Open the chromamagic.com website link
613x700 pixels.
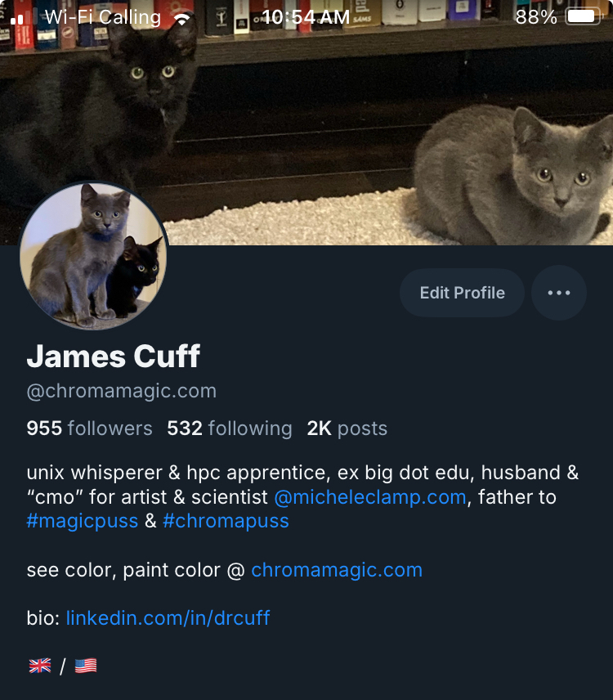[337, 570]
